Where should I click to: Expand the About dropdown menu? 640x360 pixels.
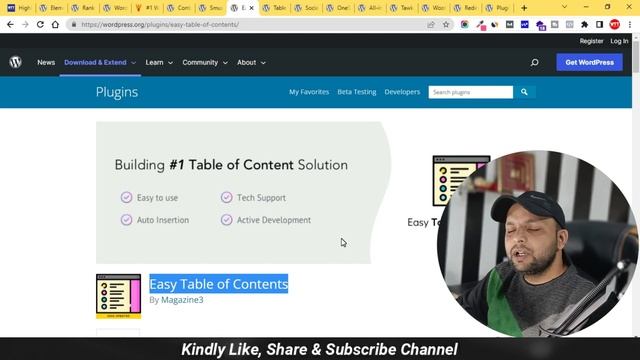251,62
